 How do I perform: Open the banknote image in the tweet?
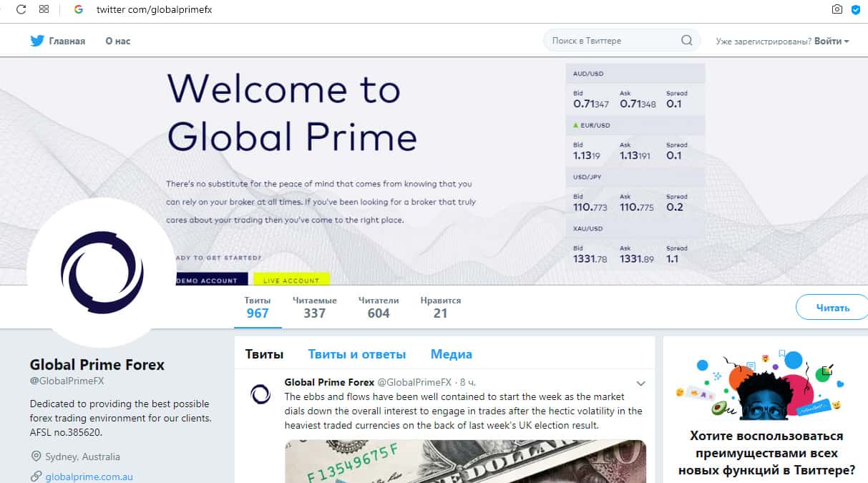(465, 461)
